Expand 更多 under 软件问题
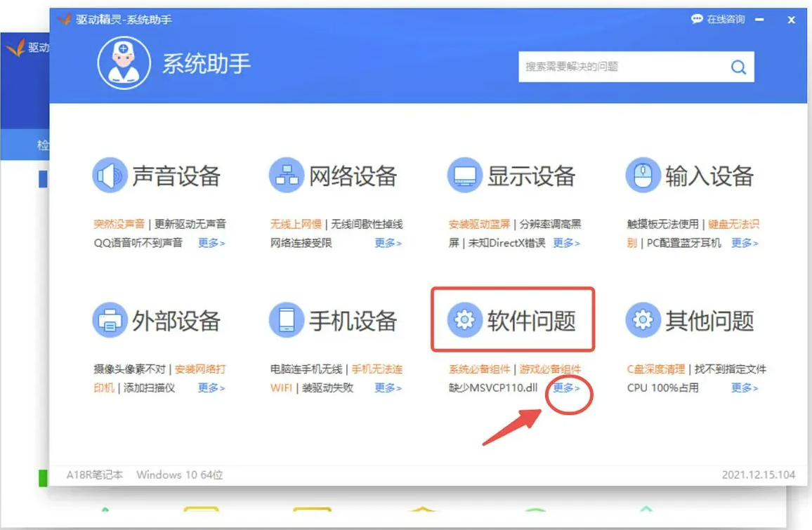The width and height of the screenshot is (812, 530). click(566, 387)
